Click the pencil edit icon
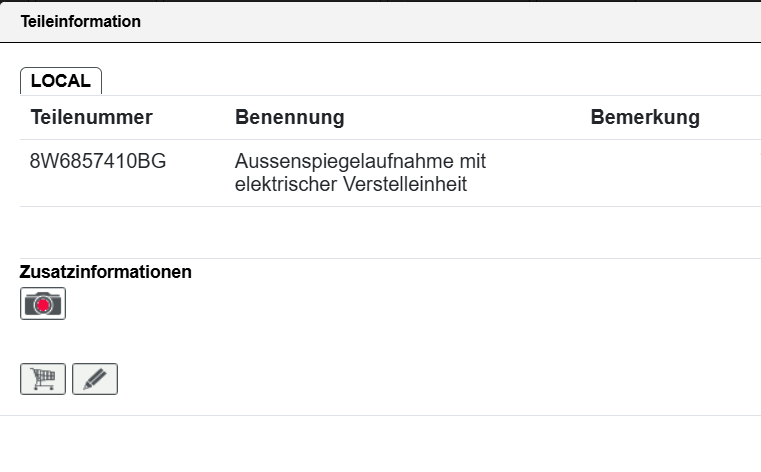 [x=95, y=379]
